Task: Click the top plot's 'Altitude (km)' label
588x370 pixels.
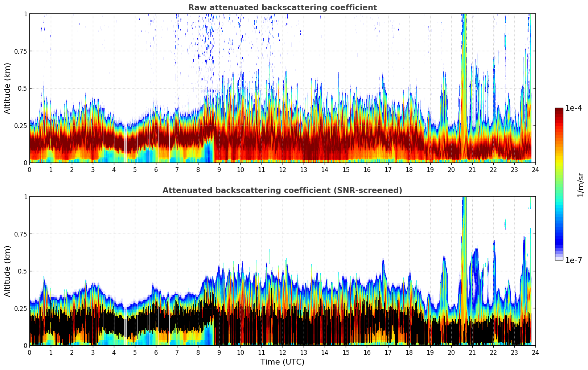Action: [x=8, y=88]
